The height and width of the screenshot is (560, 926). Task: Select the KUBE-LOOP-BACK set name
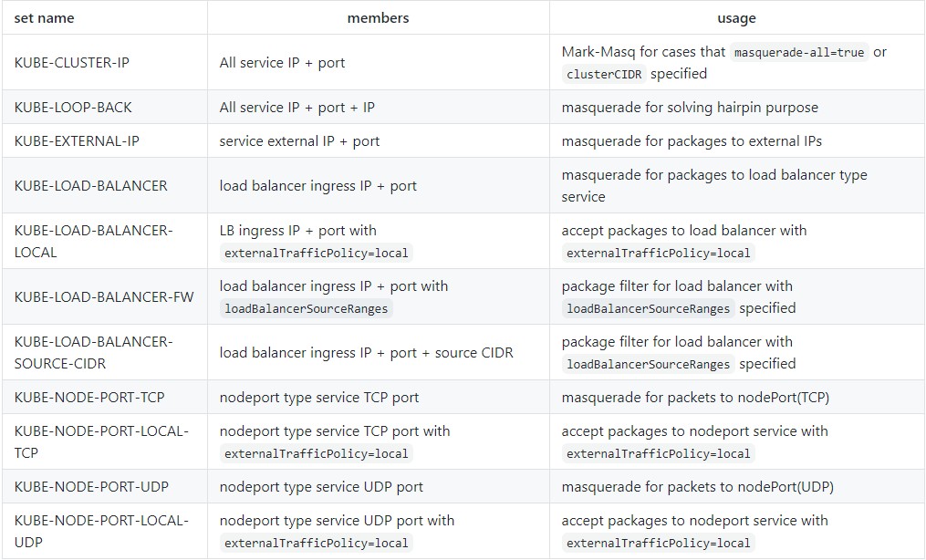click(71, 107)
